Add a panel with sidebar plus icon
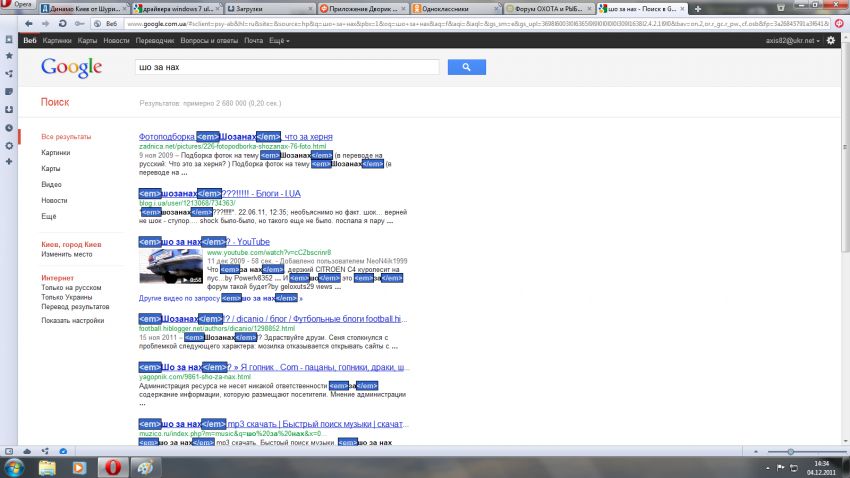This screenshot has width=850, height=478. (x=9, y=162)
